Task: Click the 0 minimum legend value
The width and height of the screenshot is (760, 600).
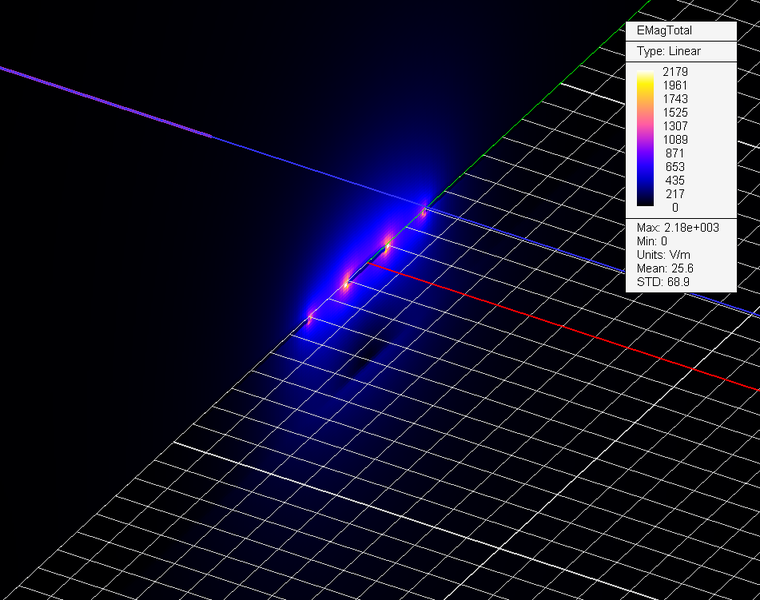Action: click(675, 208)
